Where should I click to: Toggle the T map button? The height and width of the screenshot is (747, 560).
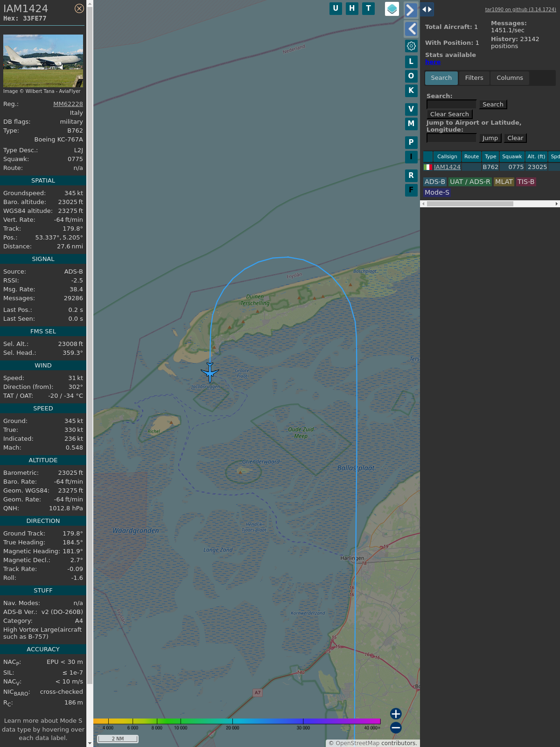tap(369, 8)
